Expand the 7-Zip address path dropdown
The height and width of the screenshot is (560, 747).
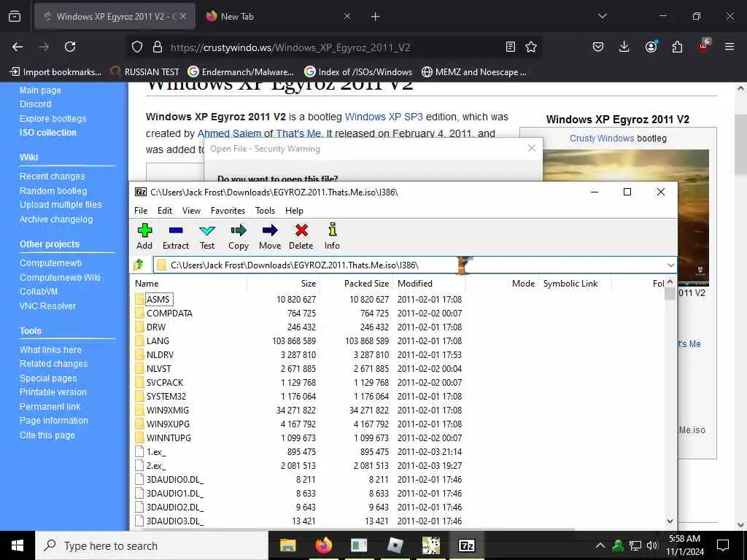671,265
